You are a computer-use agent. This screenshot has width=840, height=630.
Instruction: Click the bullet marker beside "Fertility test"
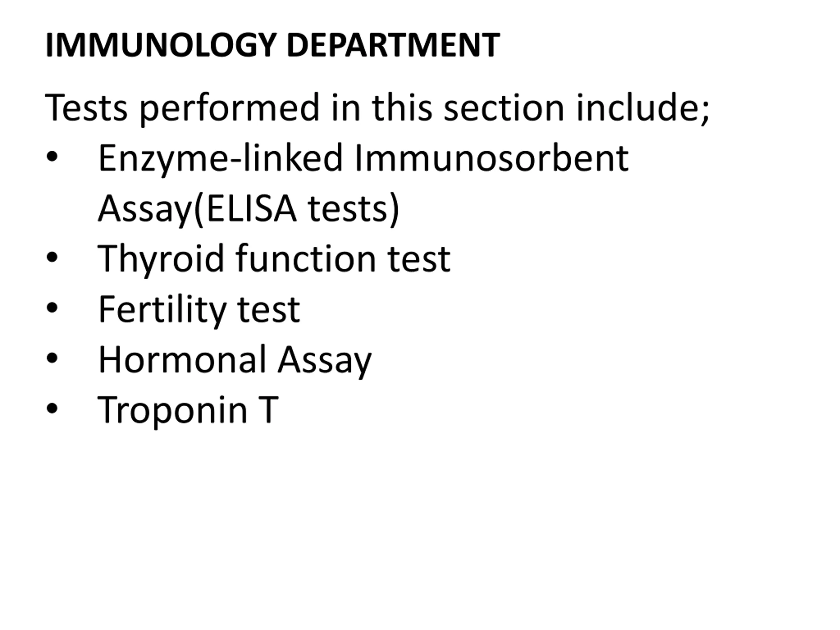click(52, 307)
